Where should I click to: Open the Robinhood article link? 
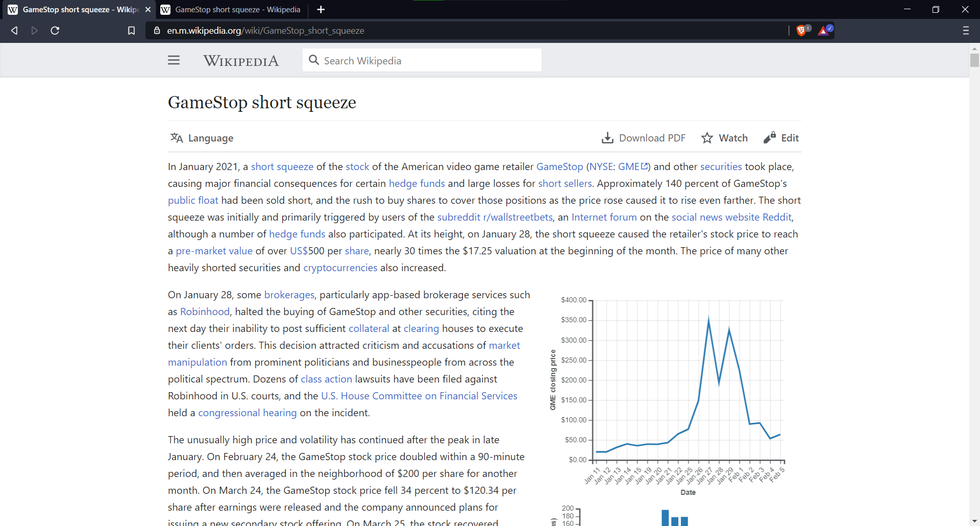pyautogui.click(x=205, y=312)
